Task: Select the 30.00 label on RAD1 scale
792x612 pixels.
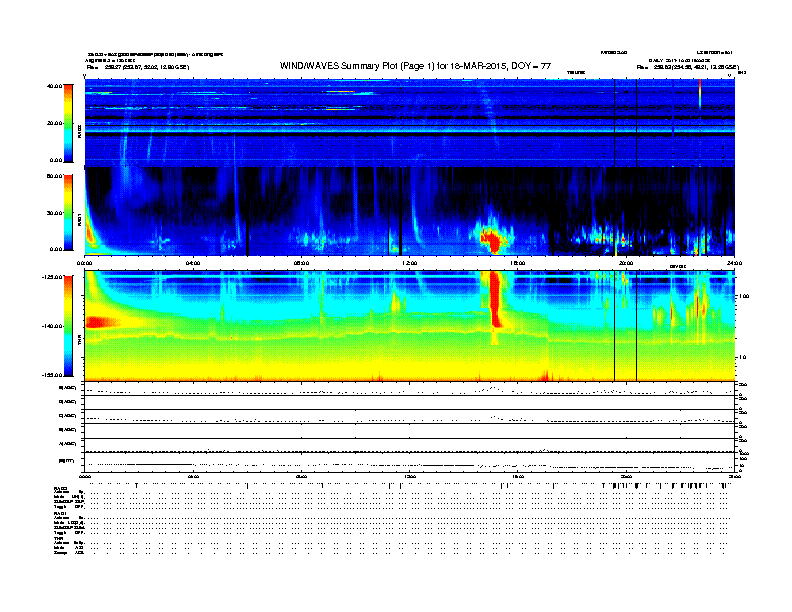Action: [x=54, y=213]
